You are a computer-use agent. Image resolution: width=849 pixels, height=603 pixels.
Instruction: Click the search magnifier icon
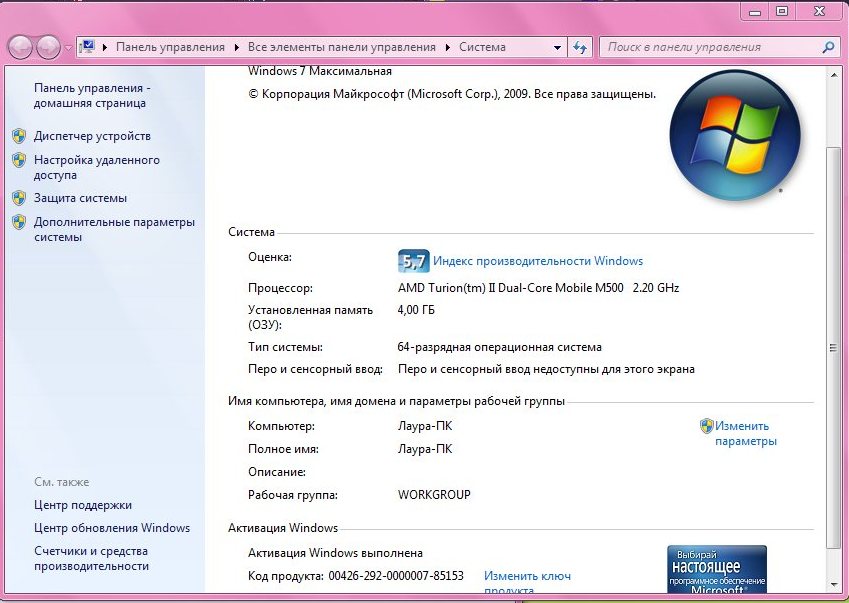(x=828, y=47)
